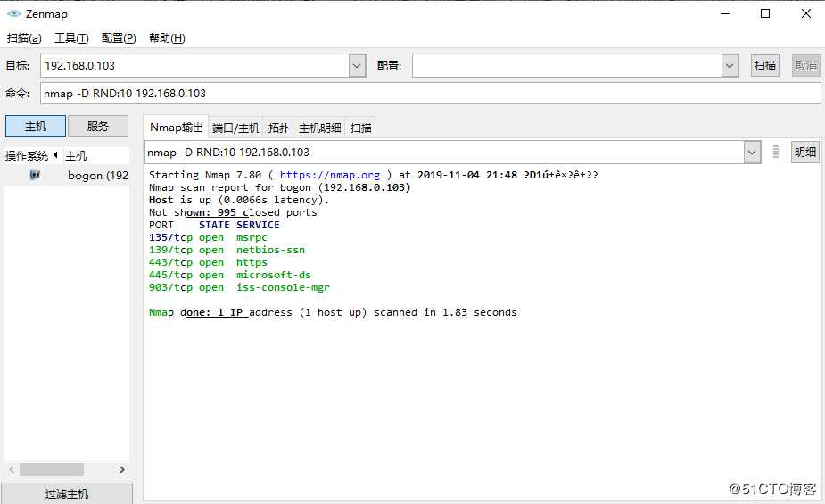Open the 扫描(a) menu
The height and width of the screenshot is (504, 825).
(x=24, y=37)
